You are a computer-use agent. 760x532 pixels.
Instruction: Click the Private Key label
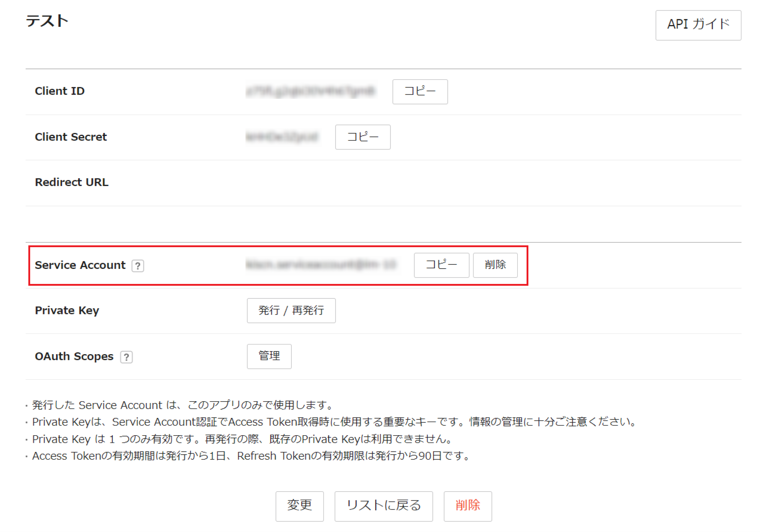67,310
